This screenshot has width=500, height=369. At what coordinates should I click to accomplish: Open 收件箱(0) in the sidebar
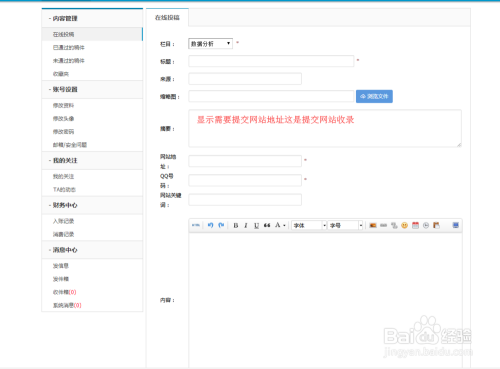point(64,292)
